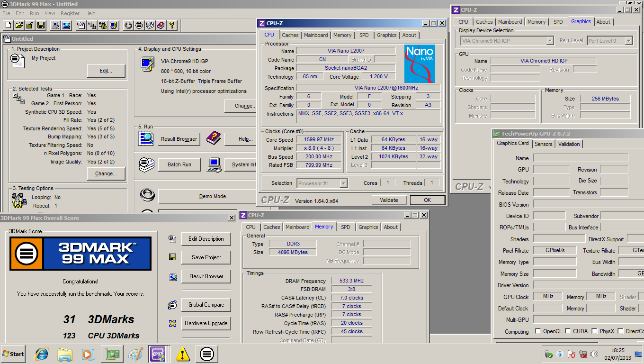Click the Save Project button
Screen dimensions: 644x364
point(206,257)
